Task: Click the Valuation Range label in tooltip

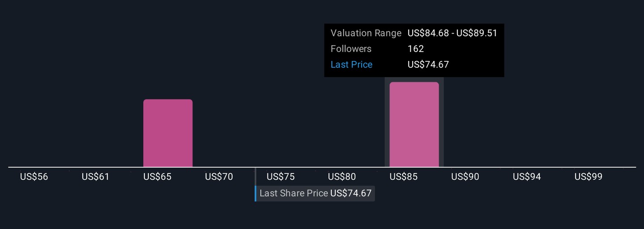Action: click(366, 33)
